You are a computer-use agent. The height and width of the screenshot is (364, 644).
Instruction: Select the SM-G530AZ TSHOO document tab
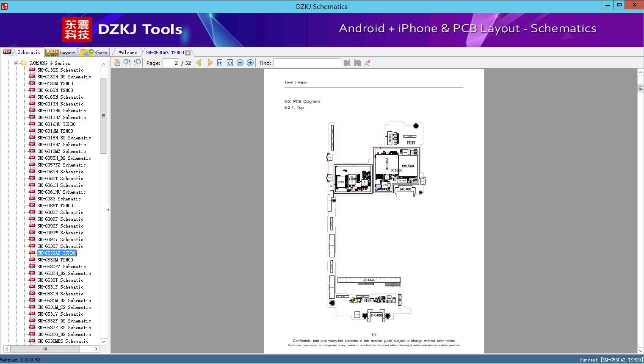click(x=165, y=53)
